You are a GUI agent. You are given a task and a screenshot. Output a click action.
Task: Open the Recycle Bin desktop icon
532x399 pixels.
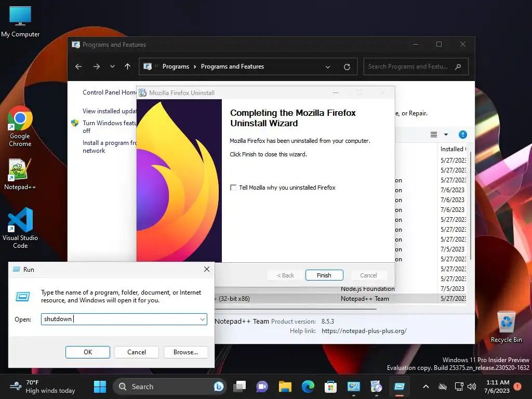tap(506, 327)
